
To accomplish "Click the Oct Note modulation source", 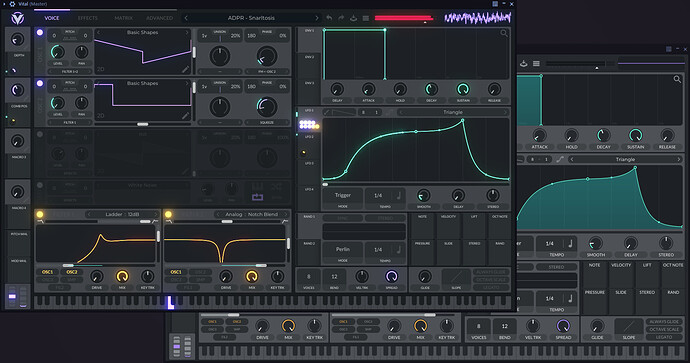I will [x=499, y=226].
